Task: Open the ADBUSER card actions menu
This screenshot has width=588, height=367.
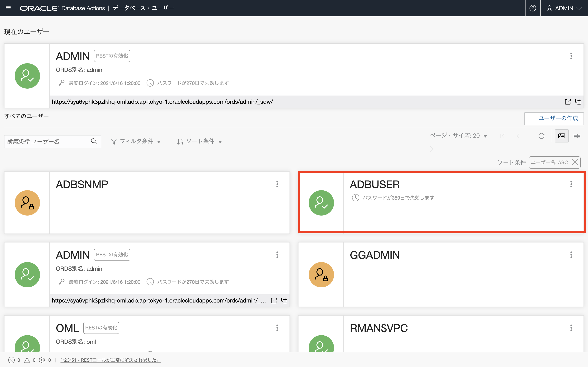Action: pos(571,184)
